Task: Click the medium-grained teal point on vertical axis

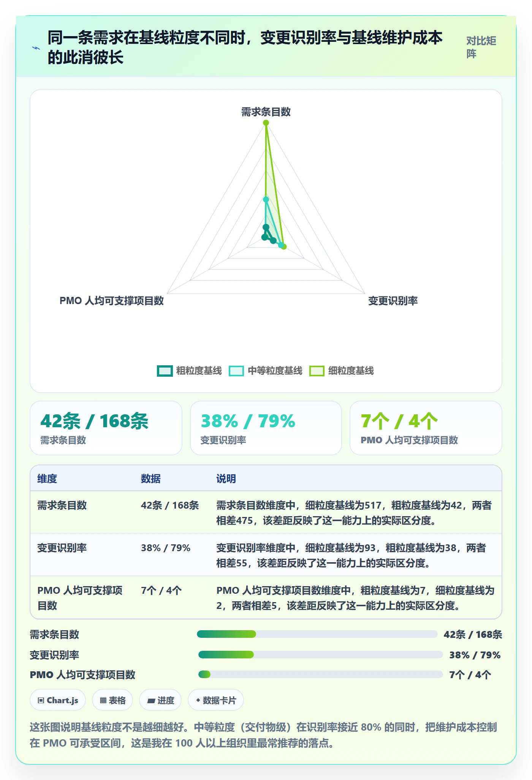Action: (x=266, y=200)
